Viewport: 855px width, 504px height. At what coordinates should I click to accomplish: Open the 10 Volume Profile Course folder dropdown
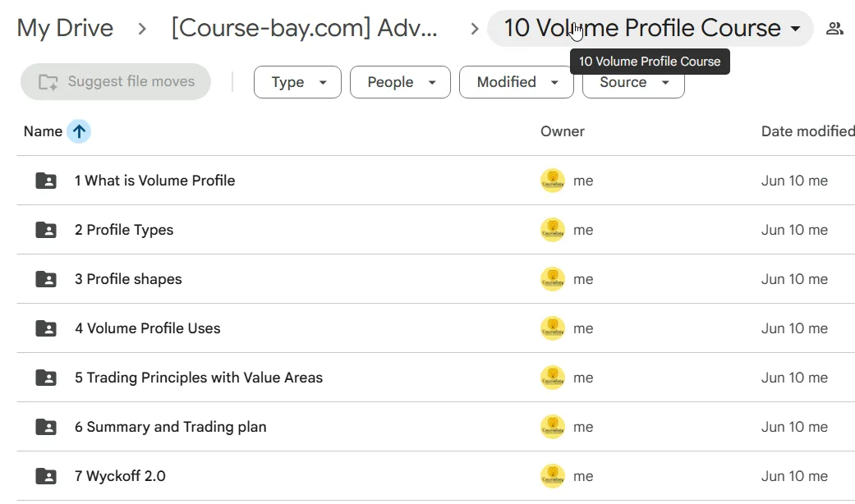650,29
